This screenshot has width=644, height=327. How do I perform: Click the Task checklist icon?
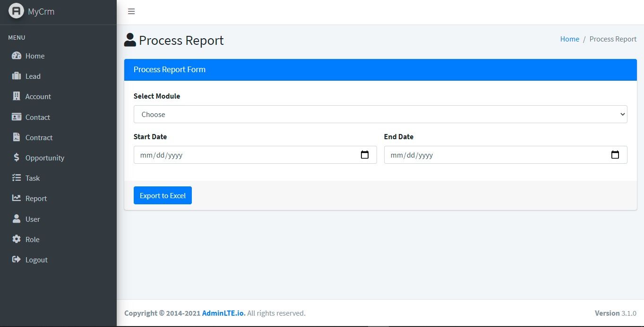coord(17,178)
